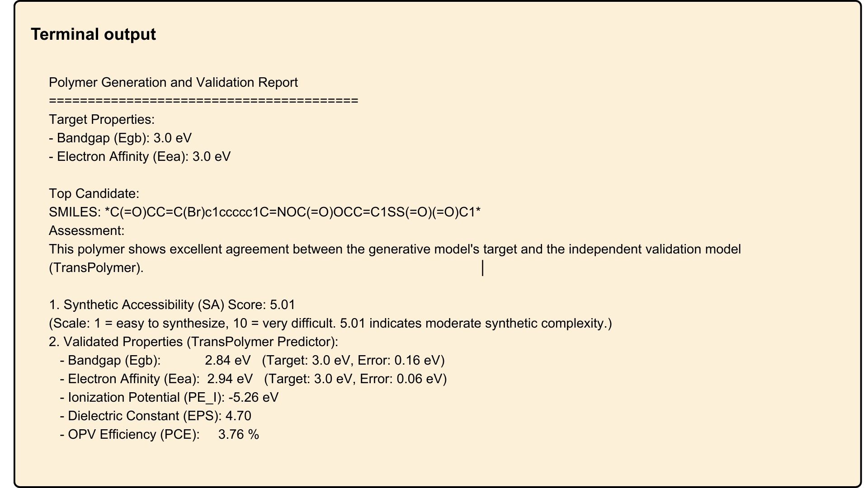This screenshot has height=488, width=868.
Task: Click the SMILES string line
Action: [265, 212]
